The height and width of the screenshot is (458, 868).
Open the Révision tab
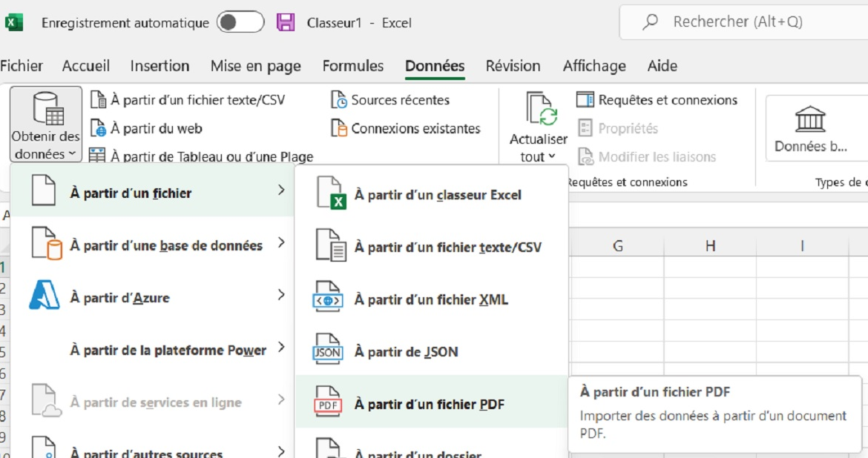click(513, 66)
